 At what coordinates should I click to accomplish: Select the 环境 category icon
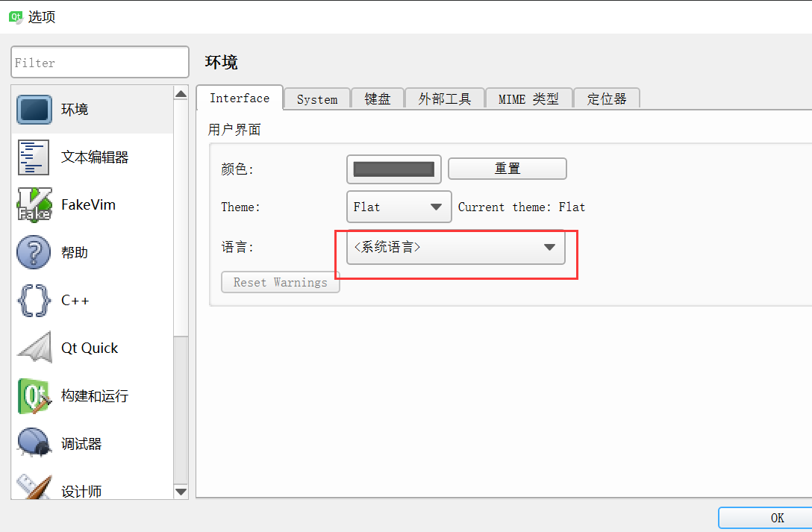pos(34,110)
